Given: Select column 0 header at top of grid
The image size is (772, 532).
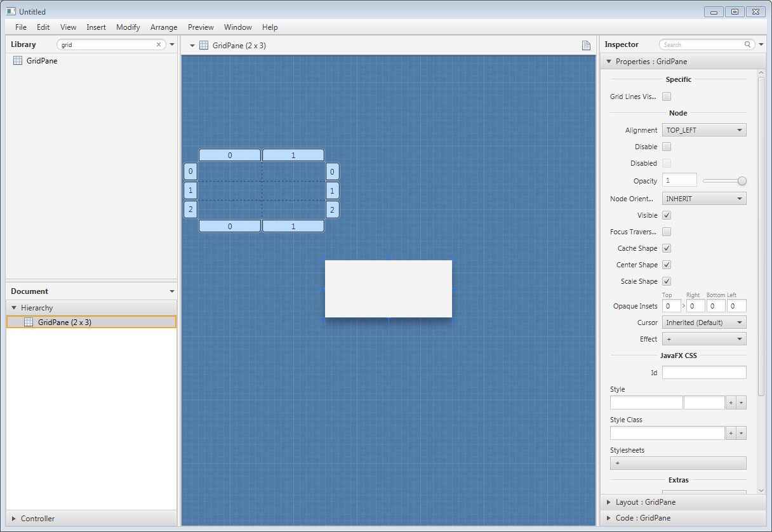Looking at the screenshot, I should pyautogui.click(x=230, y=156).
